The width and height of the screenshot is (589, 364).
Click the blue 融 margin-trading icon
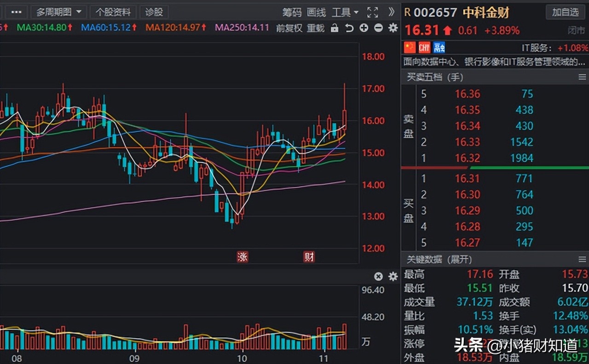[x=439, y=47]
